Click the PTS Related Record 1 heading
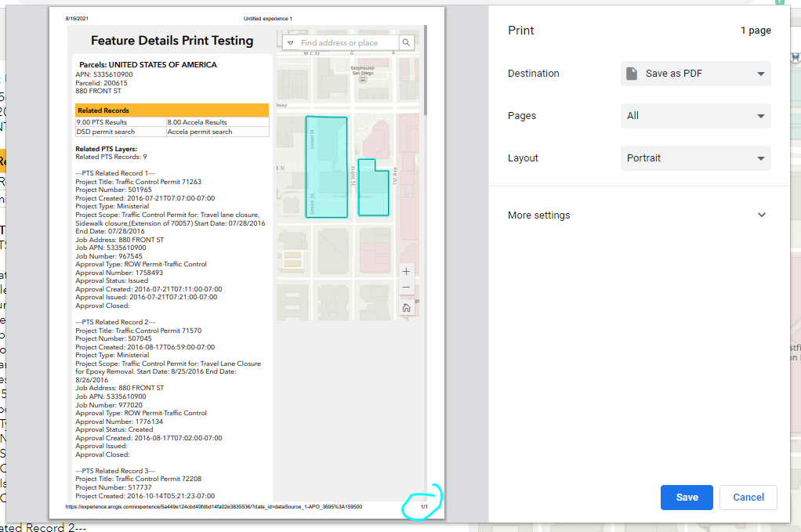The image size is (801, 532). [115, 173]
